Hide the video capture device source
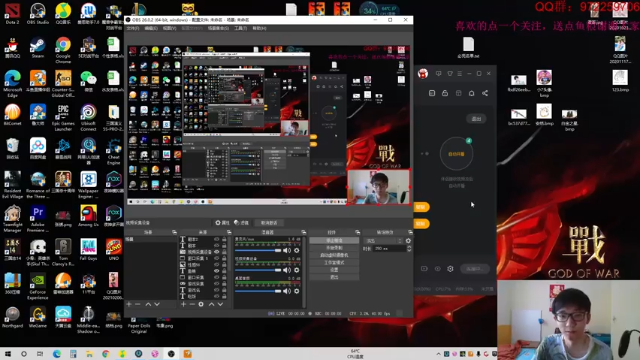640x360 pixels. click(x=217, y=252)
